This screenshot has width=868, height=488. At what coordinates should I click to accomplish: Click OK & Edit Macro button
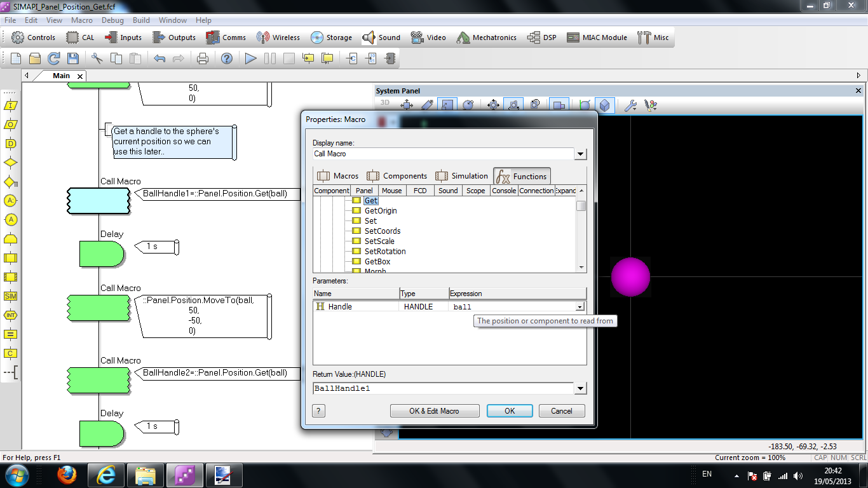[x=434, y=411]
